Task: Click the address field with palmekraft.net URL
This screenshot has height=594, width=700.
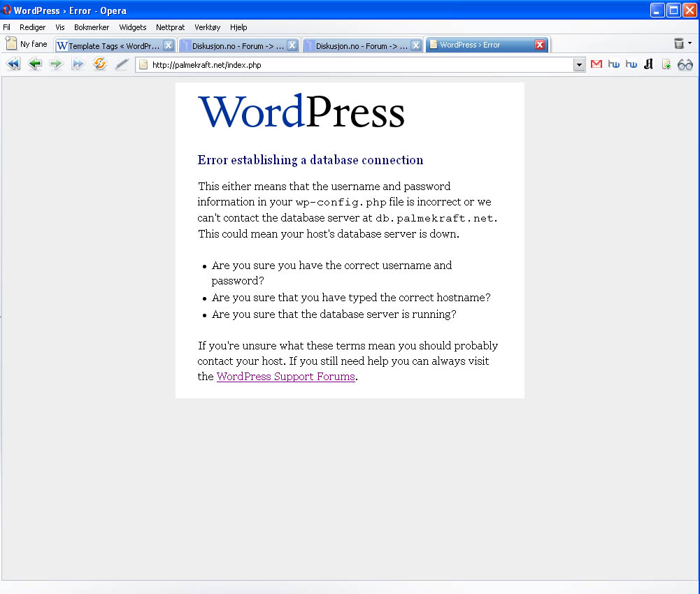Action: (x=360, y=65)
